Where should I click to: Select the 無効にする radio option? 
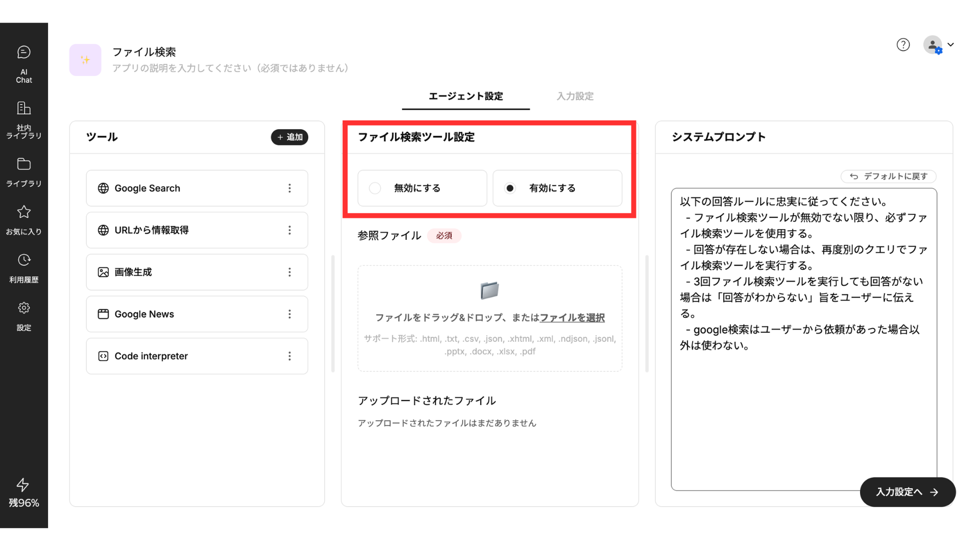point(375,188)
